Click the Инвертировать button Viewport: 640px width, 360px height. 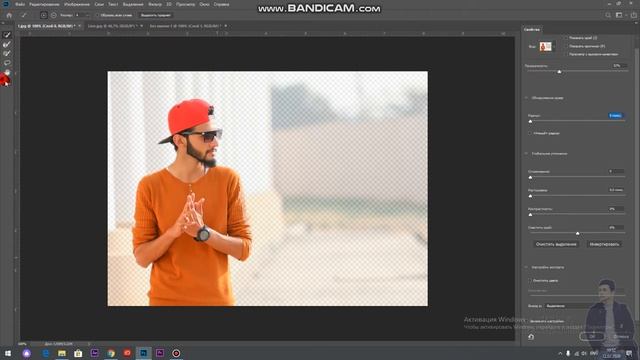coord(604,244)
